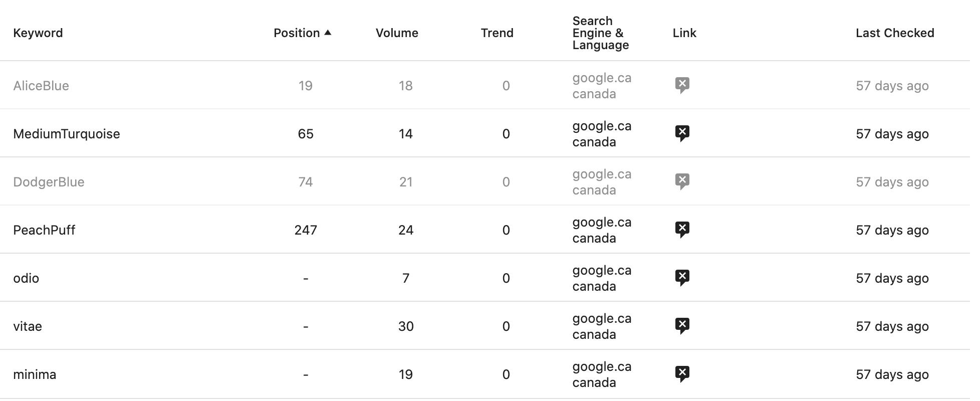
Task: Select the AliceBlue keyword
Action: click(x=41, y=86)
